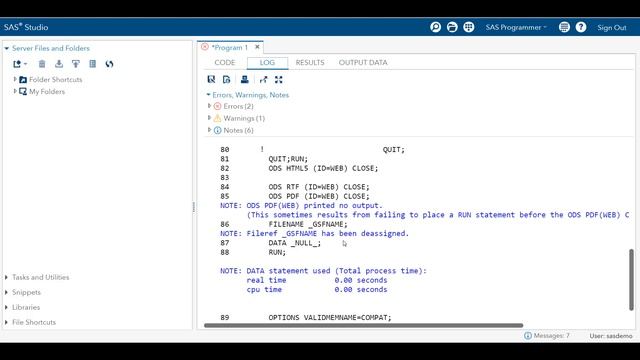Image resolution: width=640 pixels, height=360 pixels.
Task: Click the second log toolbar document icon
Action: (227, 80)
